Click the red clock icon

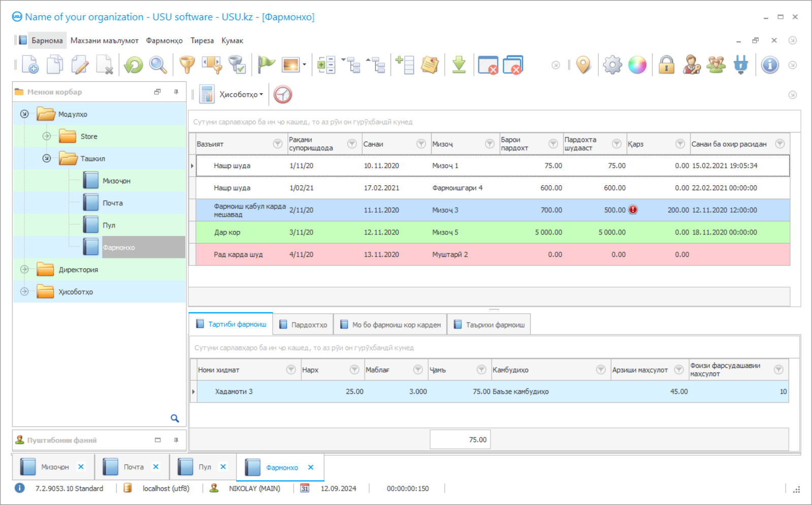pyautogui.click(x=283, y=94)
